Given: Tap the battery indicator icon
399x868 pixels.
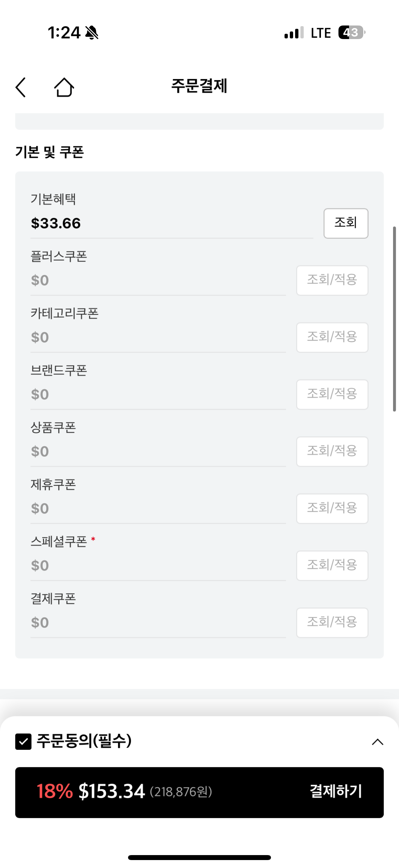Looking at the screenshot, I should click(x=351, y=33).
